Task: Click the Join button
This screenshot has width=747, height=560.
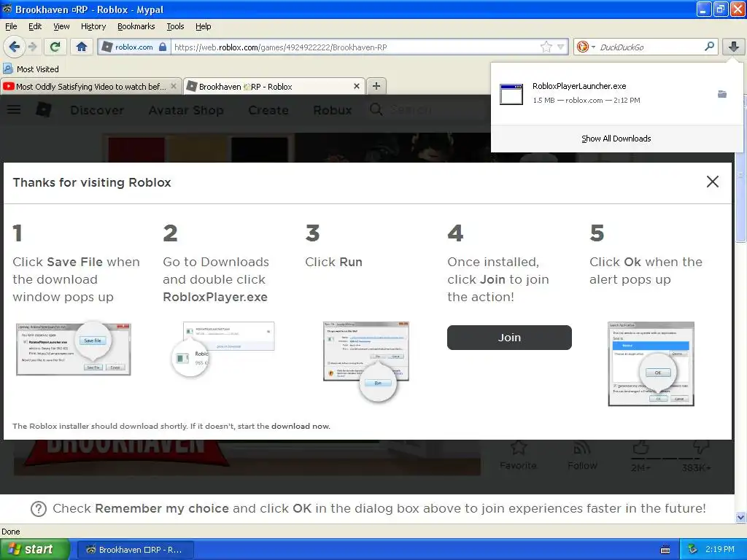Action: click(509, 338)
